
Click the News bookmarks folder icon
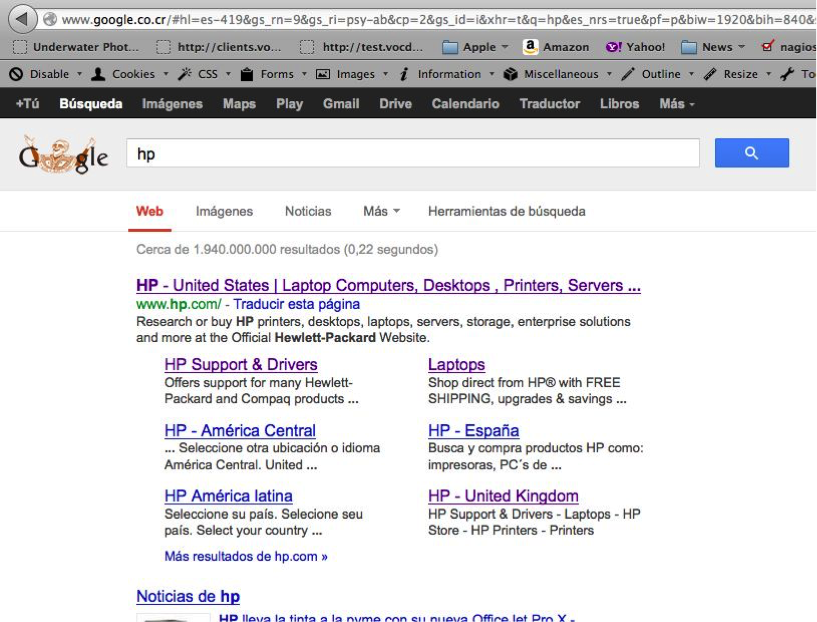click(689, 47)
